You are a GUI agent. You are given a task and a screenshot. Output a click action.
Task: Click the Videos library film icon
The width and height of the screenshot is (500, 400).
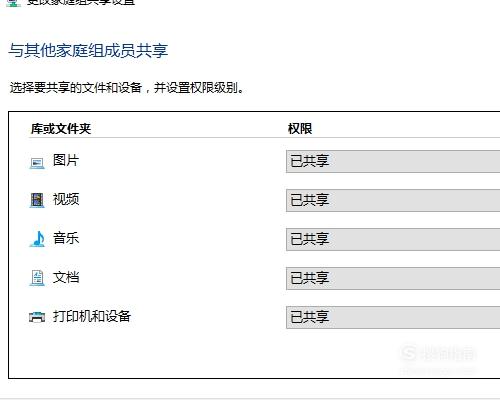coord(37,200)
